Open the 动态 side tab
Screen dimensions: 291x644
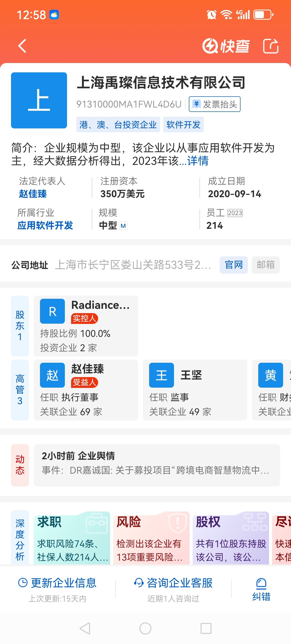click(x=20, y=465)
